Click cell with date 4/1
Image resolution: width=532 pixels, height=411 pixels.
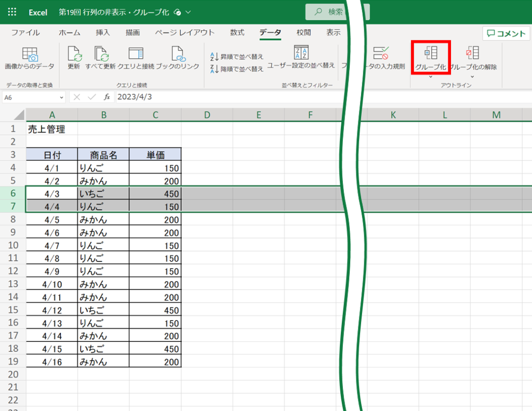click(x=52, y=167)
